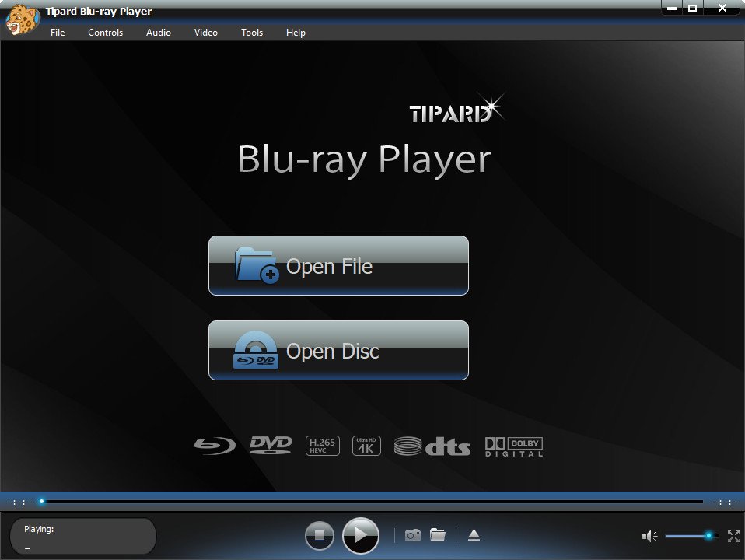Click the DTS format logo

tap(432, 446)
